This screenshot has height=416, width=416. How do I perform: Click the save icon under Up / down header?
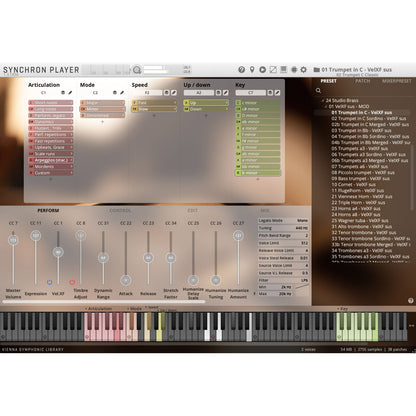pyautogui.click(x=218, y=92)
